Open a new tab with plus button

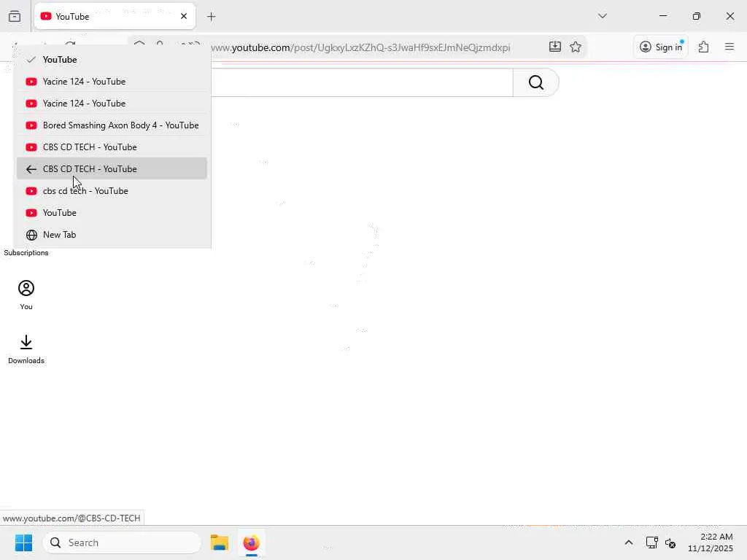[212, 17]
